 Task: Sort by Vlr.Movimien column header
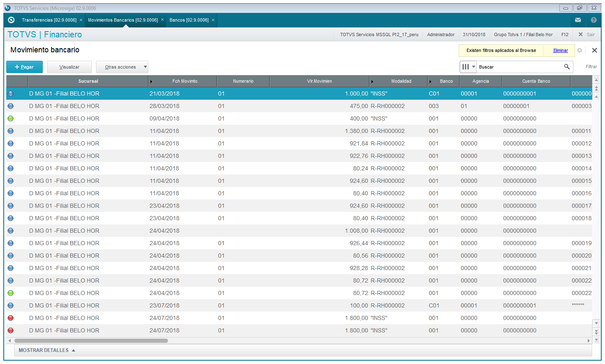pyautogui.click(x=320, y=81)
